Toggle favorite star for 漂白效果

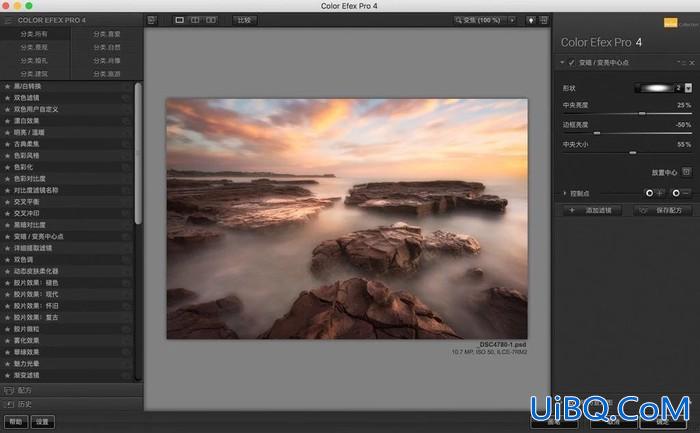point(7,121)
